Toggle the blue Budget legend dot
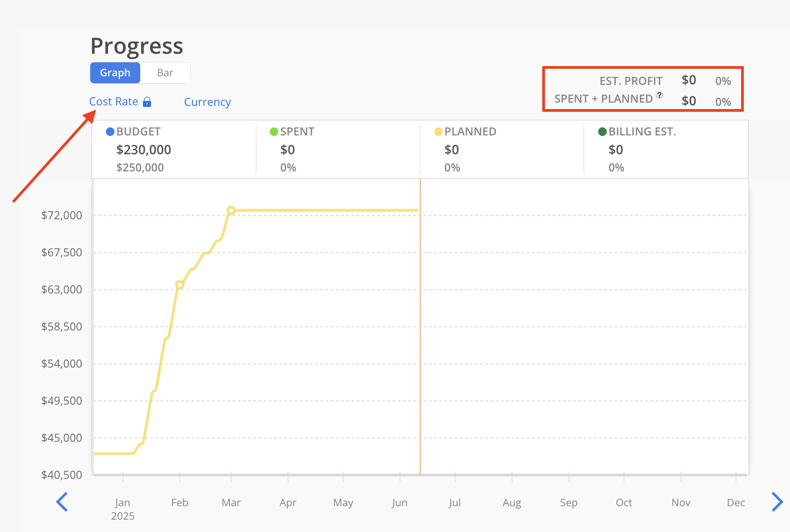Image resolution: width=790 pixels, height=532 pixels. coord(110,132)
